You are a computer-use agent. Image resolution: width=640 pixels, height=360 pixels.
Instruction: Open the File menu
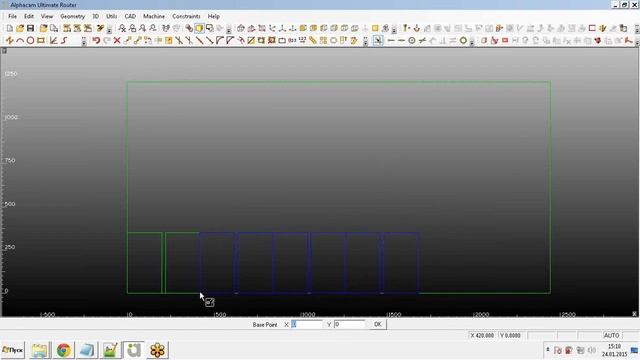[x=12, y=16]
